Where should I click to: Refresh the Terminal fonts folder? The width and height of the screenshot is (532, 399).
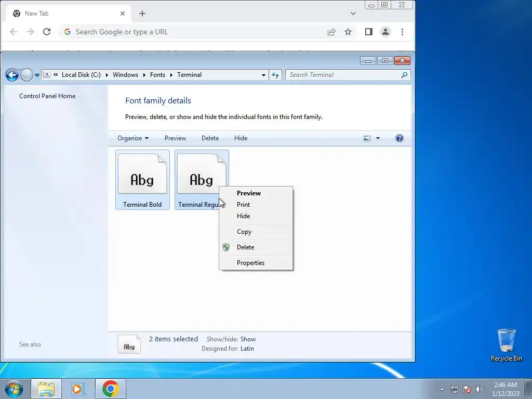(275, 75)
